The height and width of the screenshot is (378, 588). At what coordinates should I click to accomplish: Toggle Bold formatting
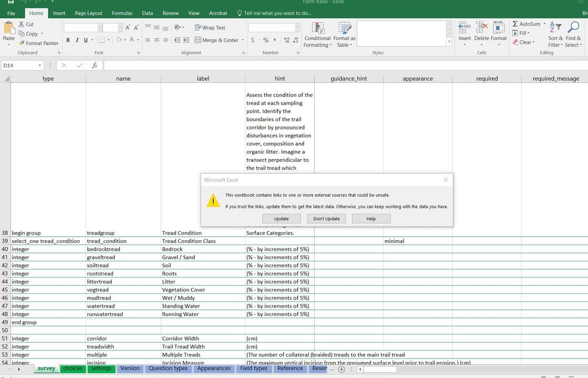(68, 40)
